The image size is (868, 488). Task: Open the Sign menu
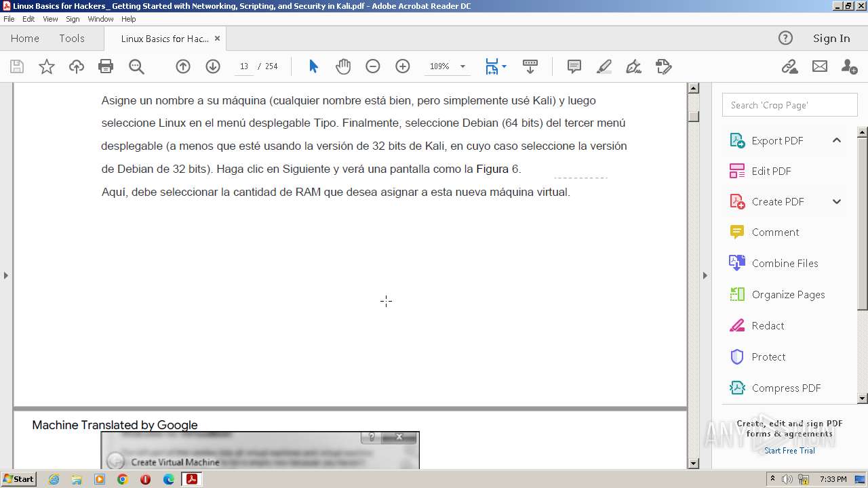coord(73,19)
